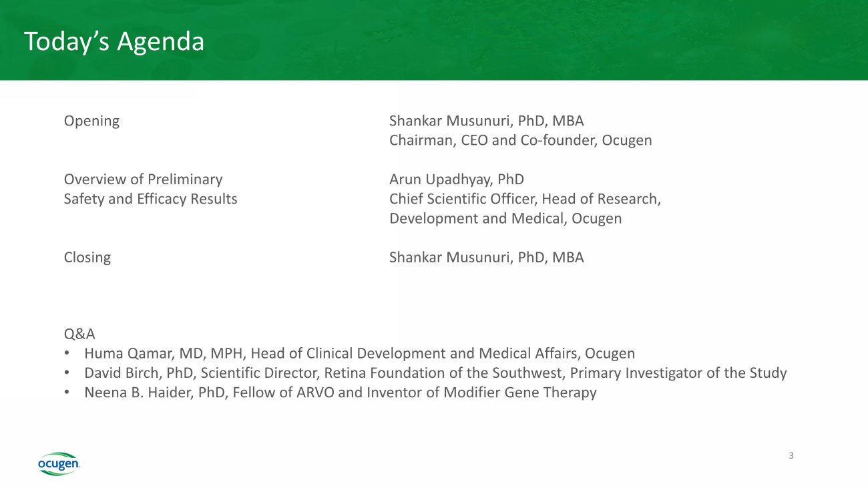Click the "Safety and Efficacy Results" line

pos(150,198)
